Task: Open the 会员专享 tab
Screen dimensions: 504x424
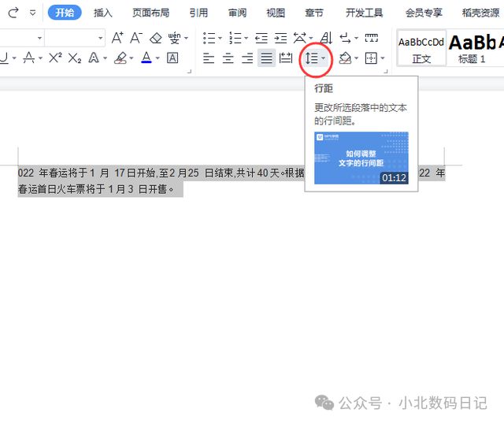Action: click(x=424, y=13)
